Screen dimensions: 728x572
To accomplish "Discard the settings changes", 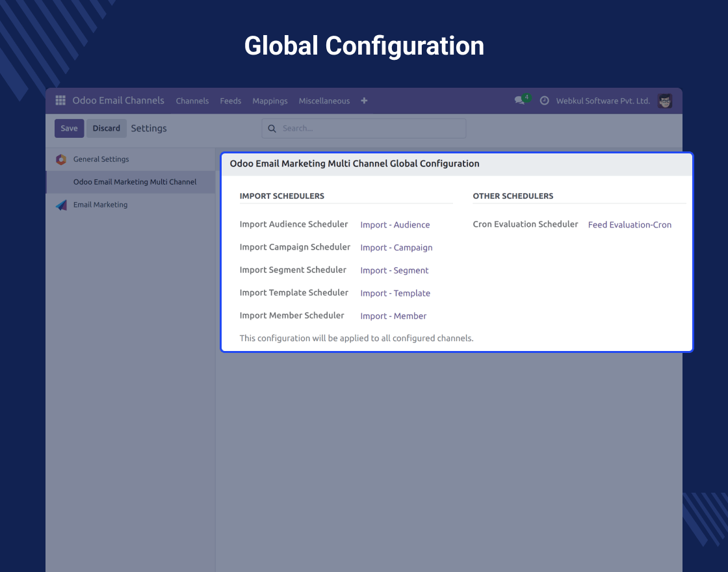I will pos(107,128).
